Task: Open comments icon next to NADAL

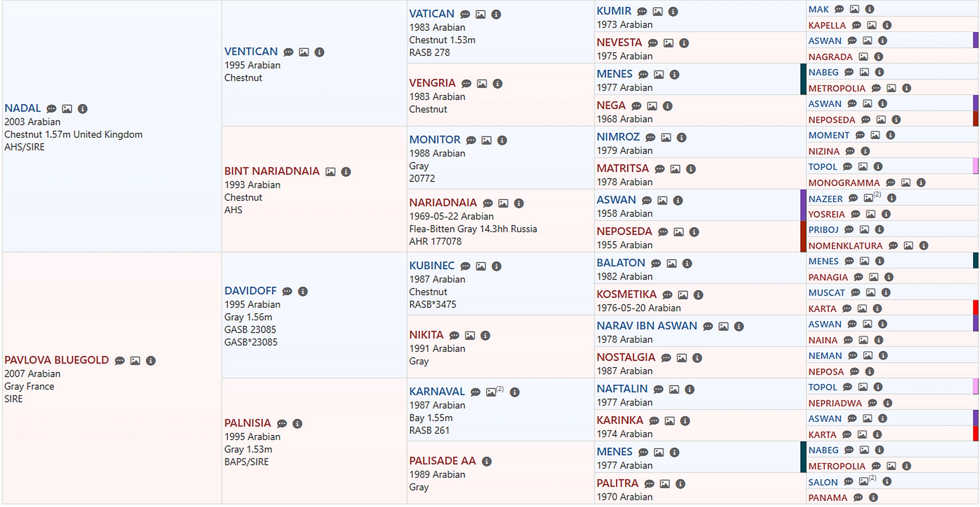Action: (x=51, y=109)
